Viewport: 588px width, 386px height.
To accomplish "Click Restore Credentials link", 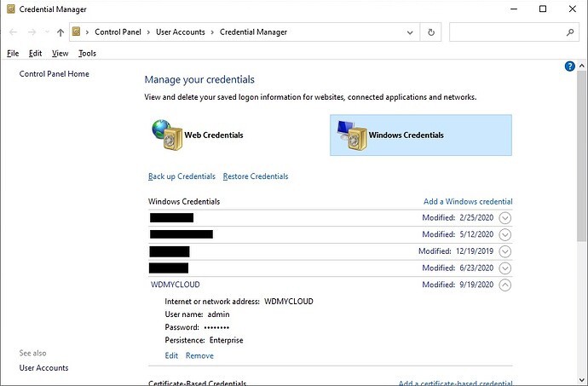I will [256, 176].
